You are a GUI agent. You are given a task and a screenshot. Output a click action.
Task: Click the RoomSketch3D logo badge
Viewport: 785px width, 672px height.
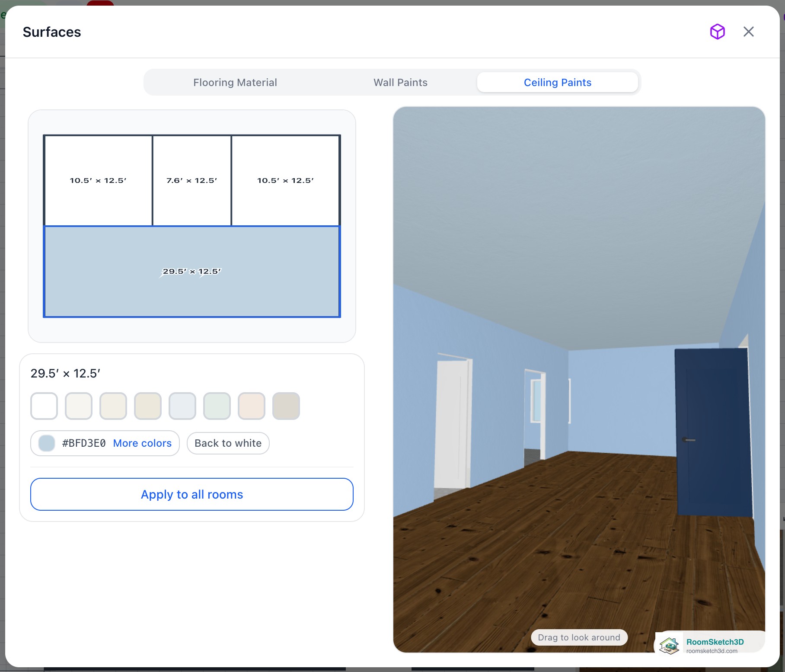[709, 644]
